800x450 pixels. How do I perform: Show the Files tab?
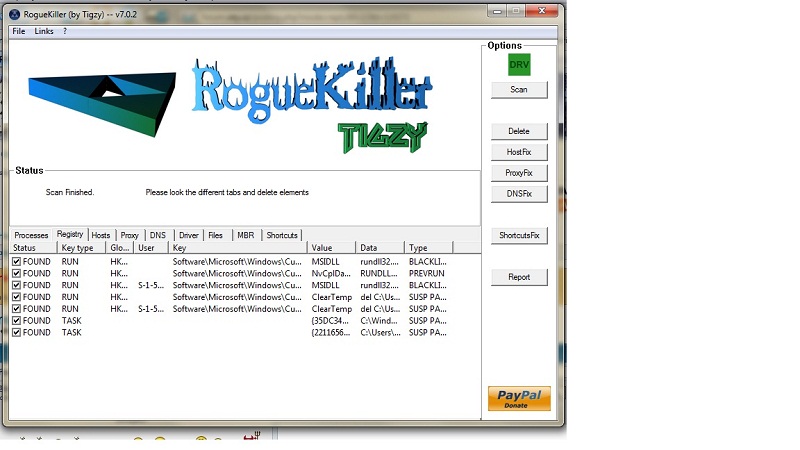[x=215, y=235]
